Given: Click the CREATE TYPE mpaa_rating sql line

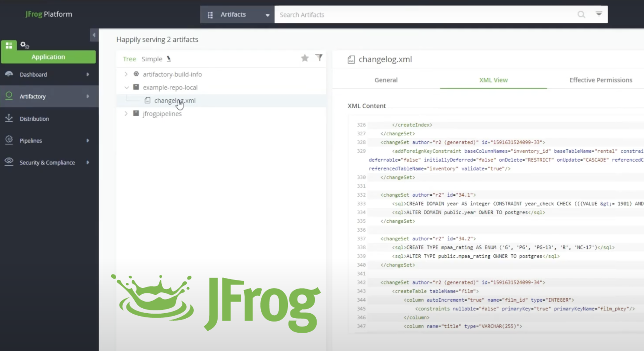Looking at the screenshot, I should tap(503, 247).
